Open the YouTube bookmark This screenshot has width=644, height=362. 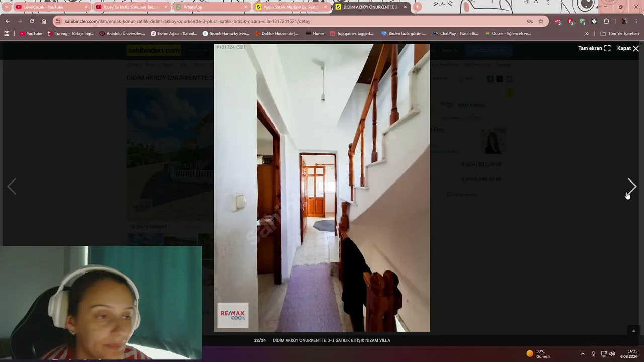31,34
